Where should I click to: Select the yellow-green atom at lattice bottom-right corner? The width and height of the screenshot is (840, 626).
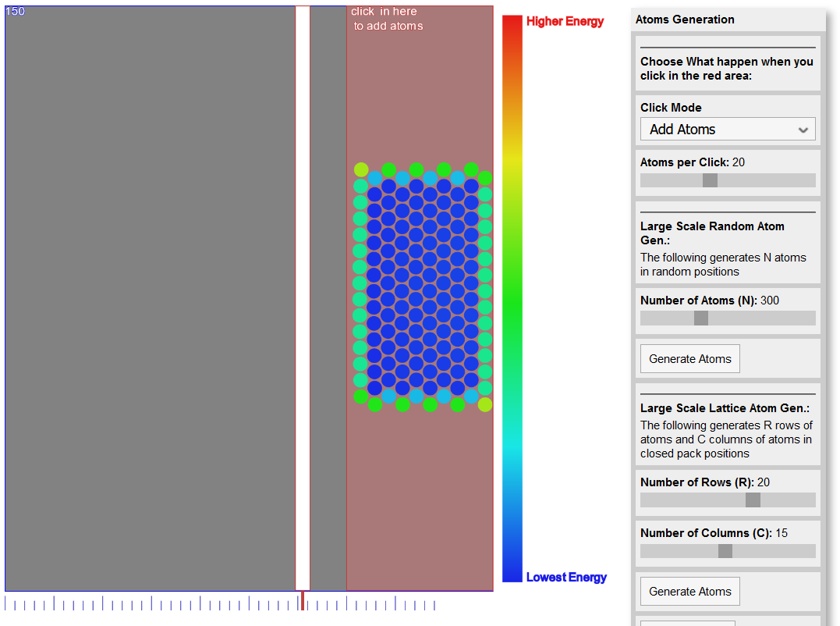[x=485, y=404]
